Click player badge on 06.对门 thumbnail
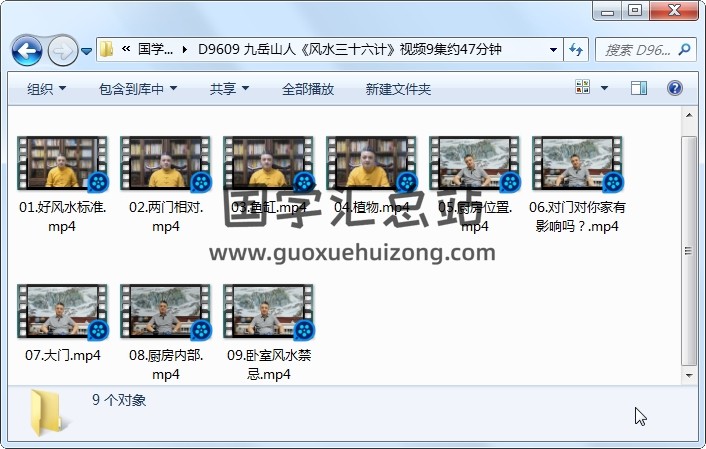This screenshot has height=449, width=706. tap(613, 182)
